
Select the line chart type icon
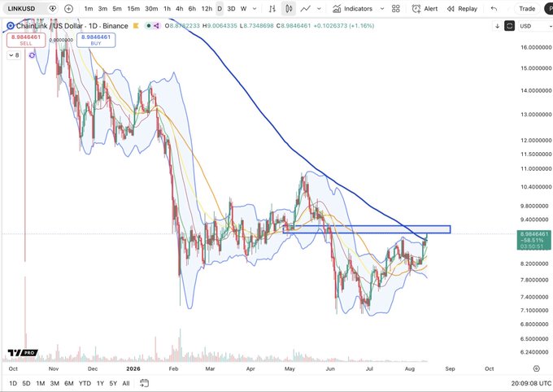(x=306, y=8)
